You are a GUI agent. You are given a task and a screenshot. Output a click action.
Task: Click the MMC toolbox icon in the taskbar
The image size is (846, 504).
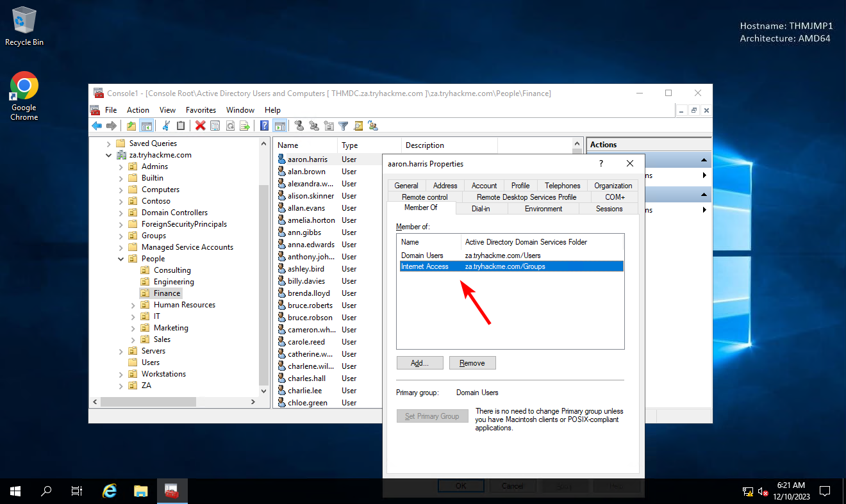[171, 491]
